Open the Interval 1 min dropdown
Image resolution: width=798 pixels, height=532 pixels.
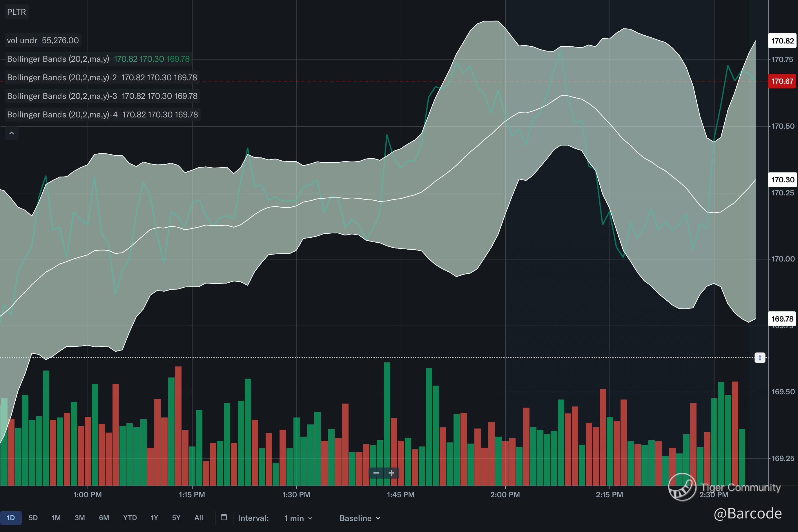pos(298,518)
